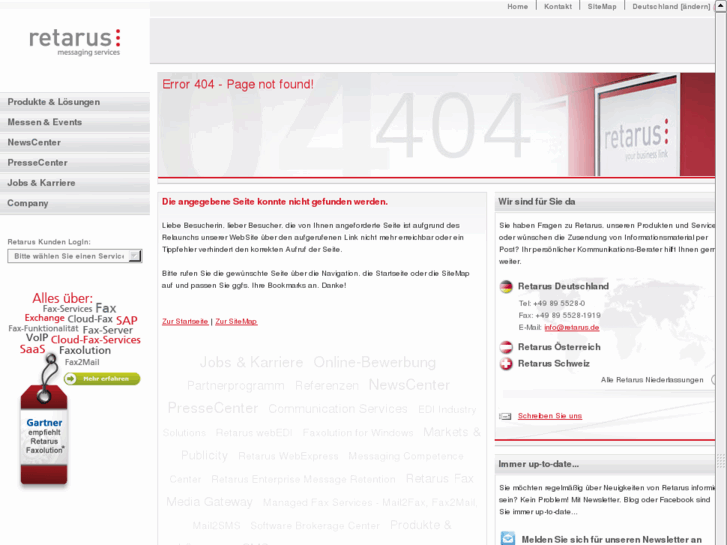Open the Home link in top navigation
The height and width of the screenshot is (545, 727).
point(517,6)
